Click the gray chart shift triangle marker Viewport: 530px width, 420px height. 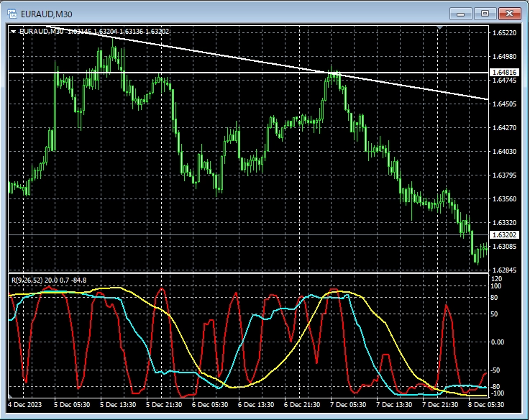(440, 28)
